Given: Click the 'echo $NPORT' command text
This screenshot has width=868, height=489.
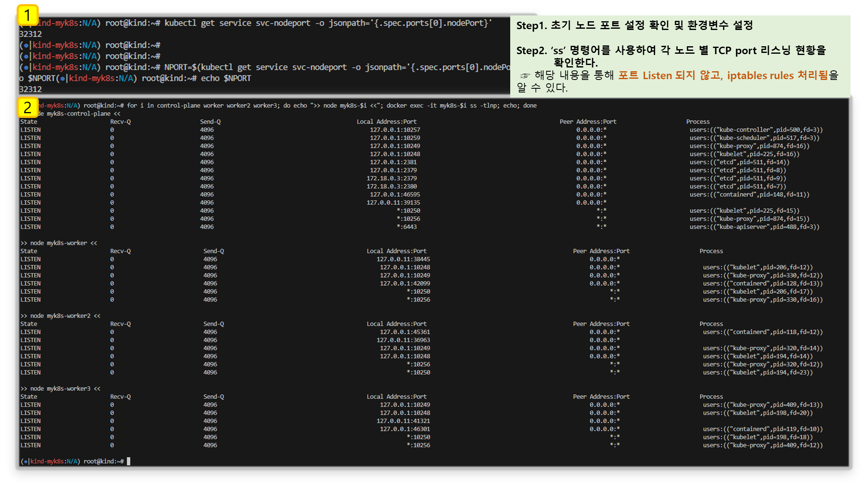Looking at the screenshot, I should tap(226, 78).
